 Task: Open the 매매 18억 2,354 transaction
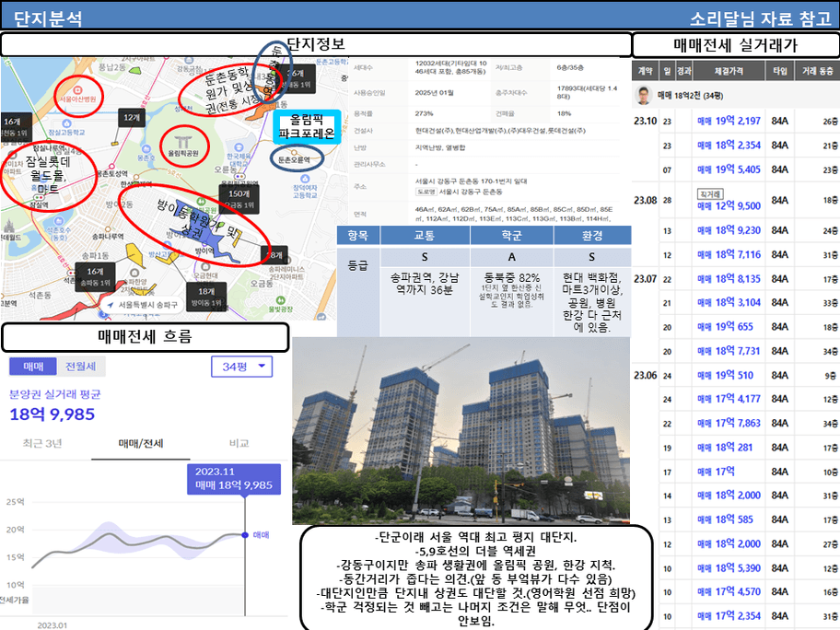729,146
